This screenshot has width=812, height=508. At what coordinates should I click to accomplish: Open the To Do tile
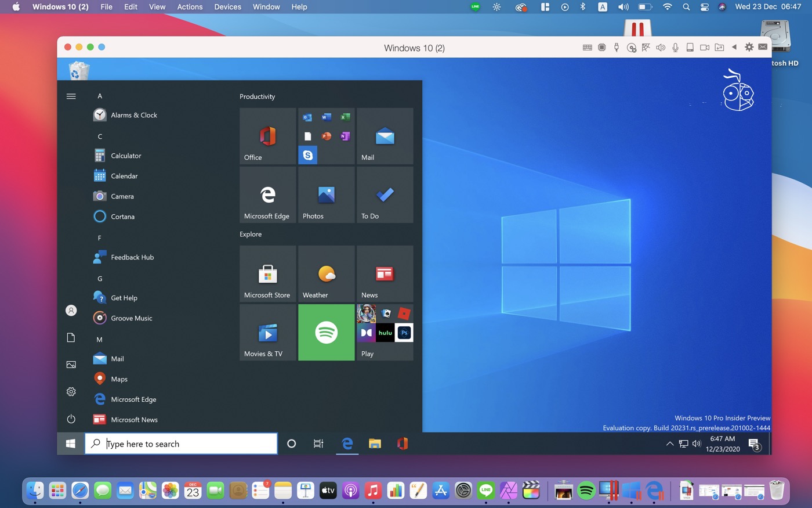coord(385,194)
